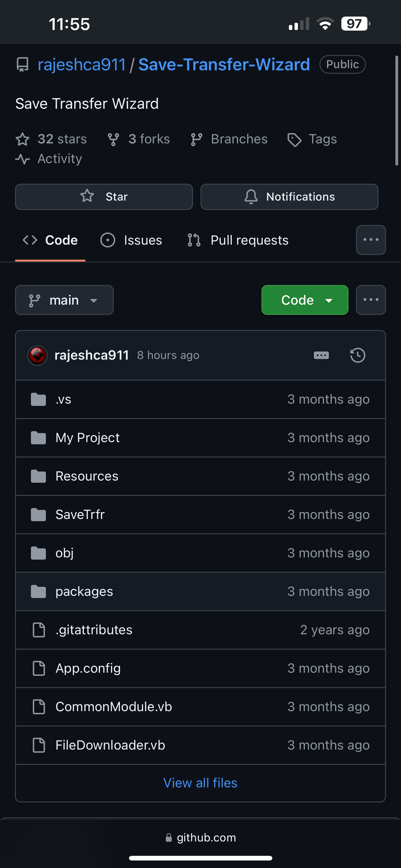
Task: Open the obj folder
Action: (x=65, y=553)
